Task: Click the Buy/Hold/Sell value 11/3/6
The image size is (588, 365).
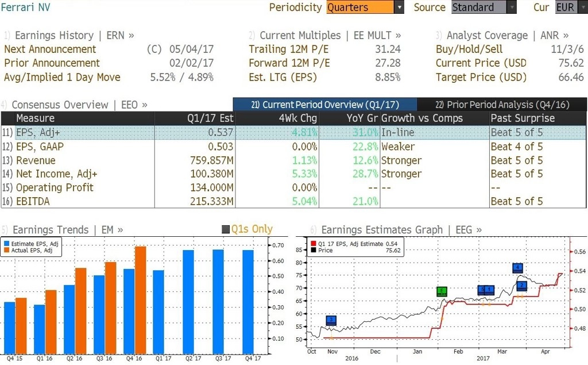Action: point(567,49)
